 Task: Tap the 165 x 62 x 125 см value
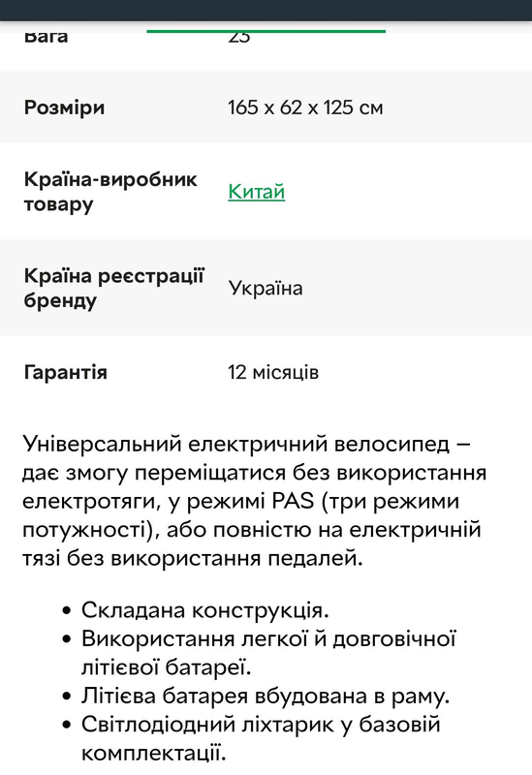305,108
